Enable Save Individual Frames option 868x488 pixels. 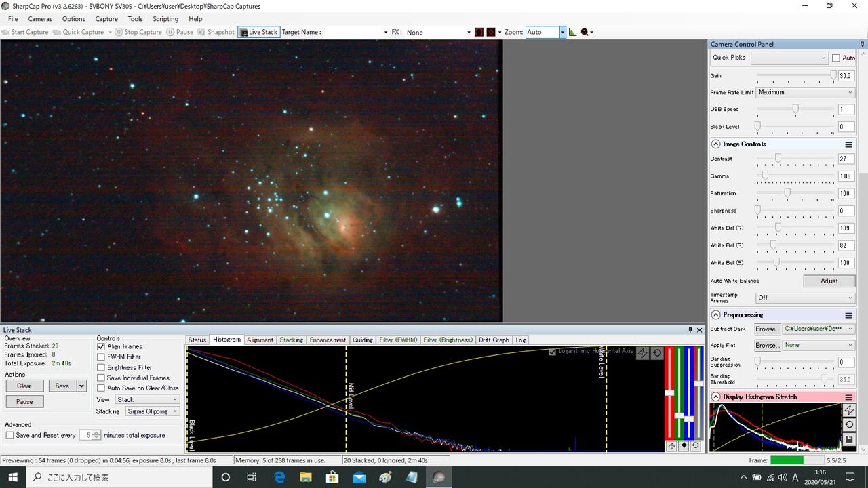101,378
